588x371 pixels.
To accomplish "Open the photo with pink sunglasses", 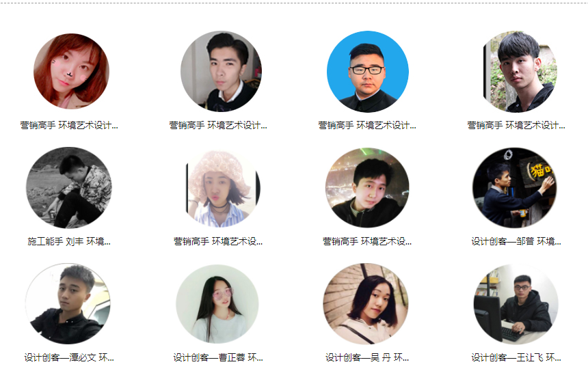I will 217,304.
